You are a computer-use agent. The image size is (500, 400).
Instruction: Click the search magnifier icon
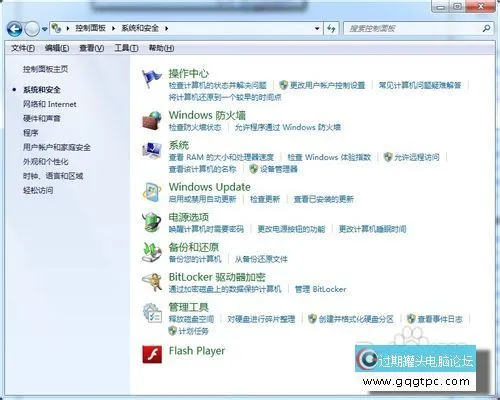[486, 28]
